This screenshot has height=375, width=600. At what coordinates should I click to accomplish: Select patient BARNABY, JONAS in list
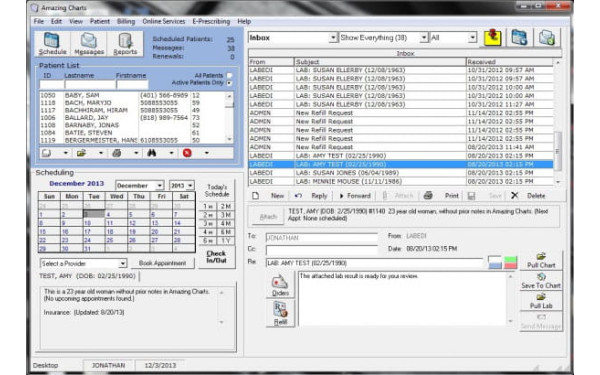click(133, 125)
